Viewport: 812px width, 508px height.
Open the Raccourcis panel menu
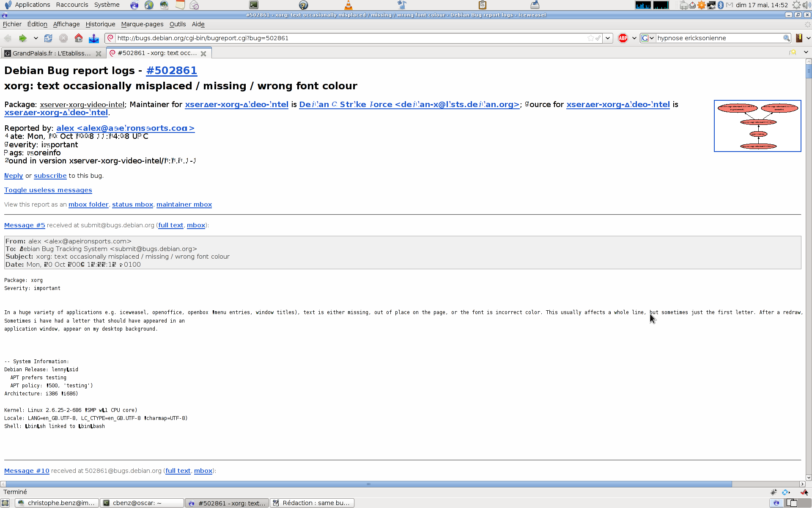[x=72, y=5]
